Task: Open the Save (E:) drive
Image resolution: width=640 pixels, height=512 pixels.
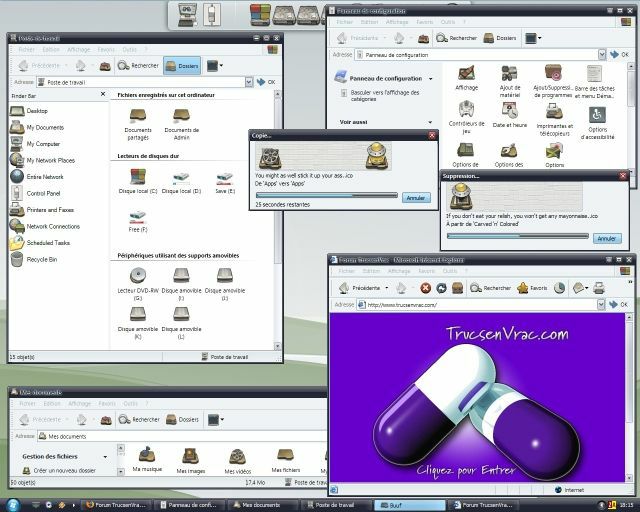Action: [225, 183]
